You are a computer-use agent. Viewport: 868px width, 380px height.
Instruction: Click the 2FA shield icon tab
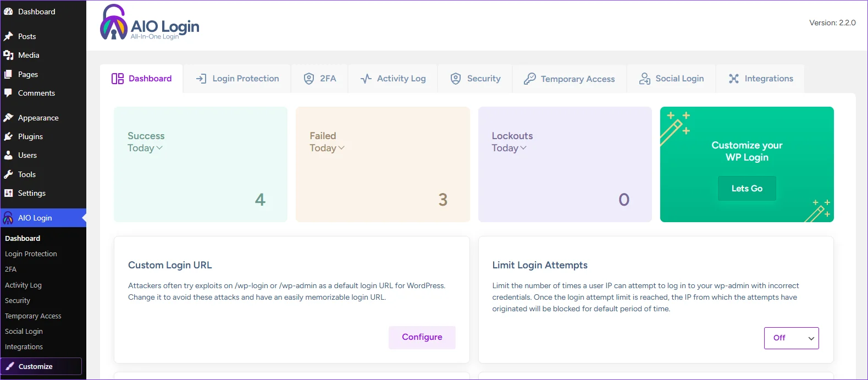pos(309,79)
